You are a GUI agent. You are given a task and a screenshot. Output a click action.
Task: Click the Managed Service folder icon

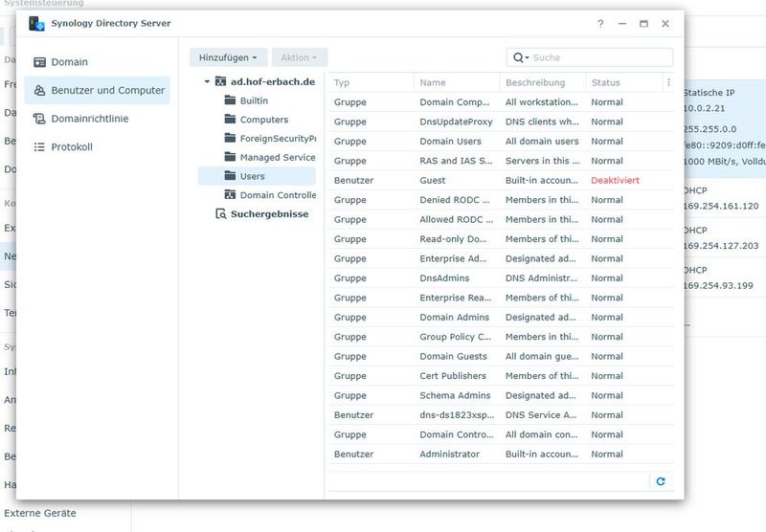(x=230, y=157)
